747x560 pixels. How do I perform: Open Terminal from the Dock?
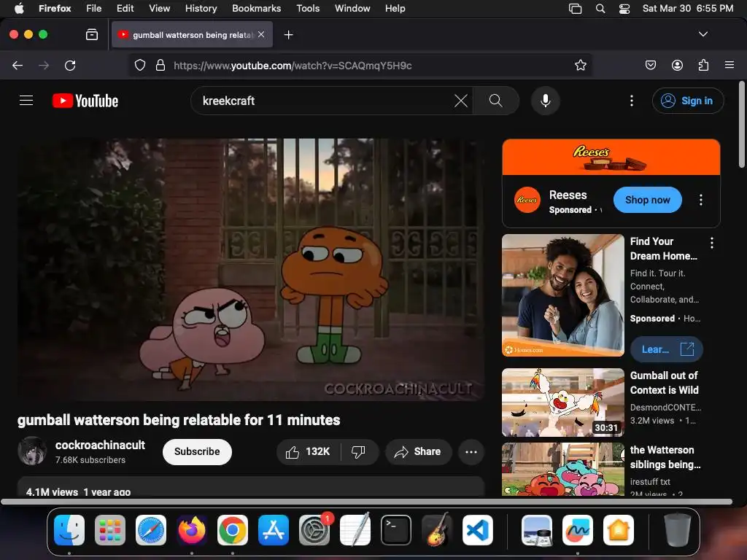pos(396,530)
